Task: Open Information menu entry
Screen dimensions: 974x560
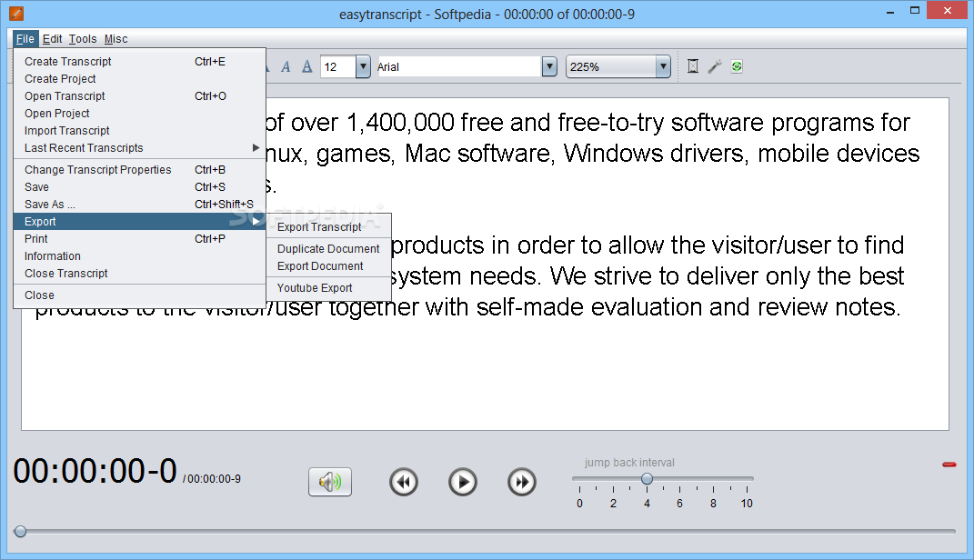Action: [139, 256]
